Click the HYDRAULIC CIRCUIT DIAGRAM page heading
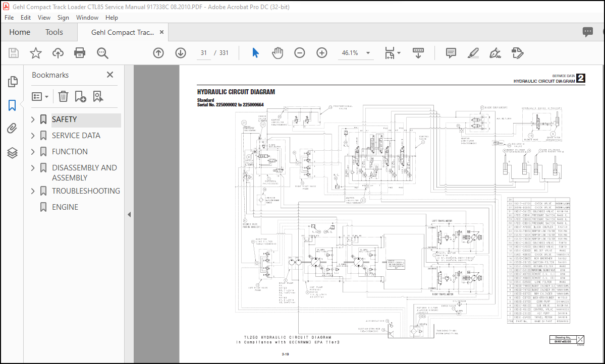 tap(236, 92)
